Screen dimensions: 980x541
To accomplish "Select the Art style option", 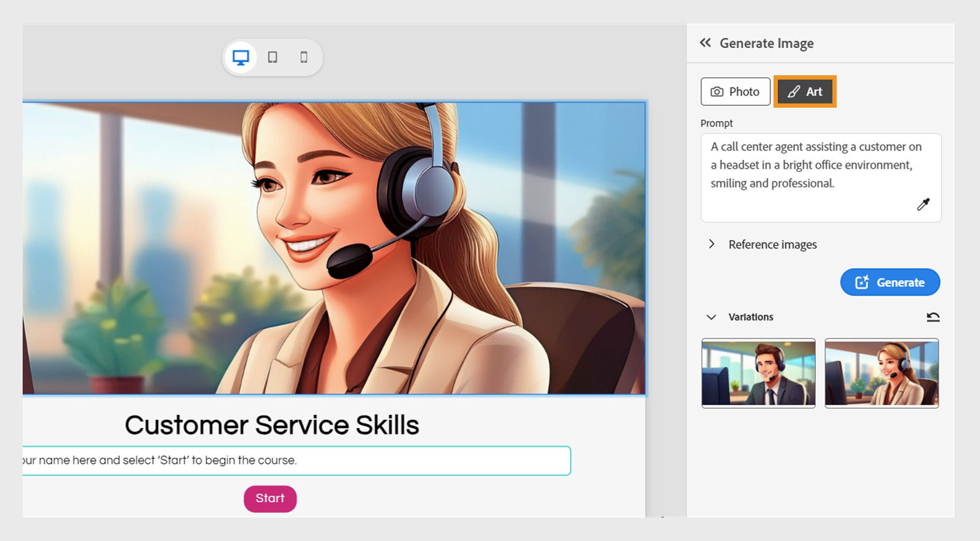I will [805, 92].
